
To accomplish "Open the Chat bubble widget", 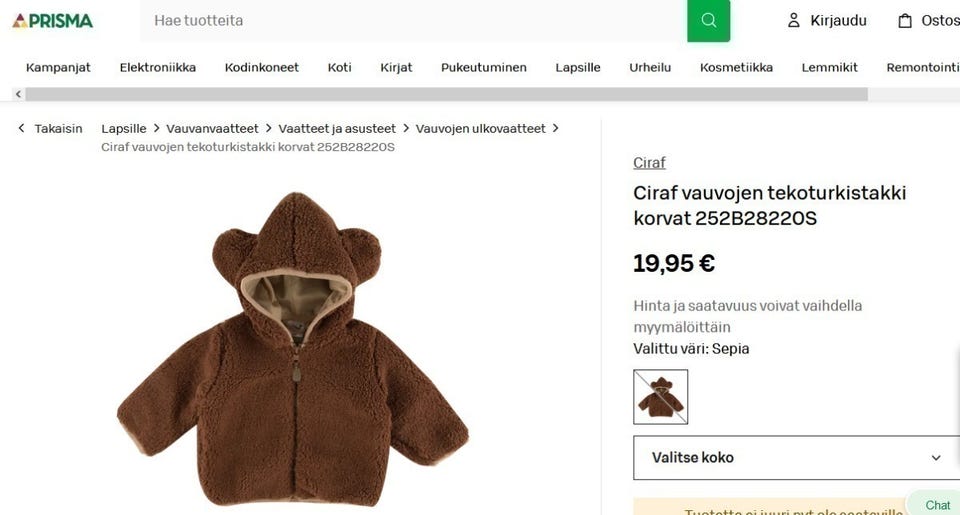I will pos(935,504).
